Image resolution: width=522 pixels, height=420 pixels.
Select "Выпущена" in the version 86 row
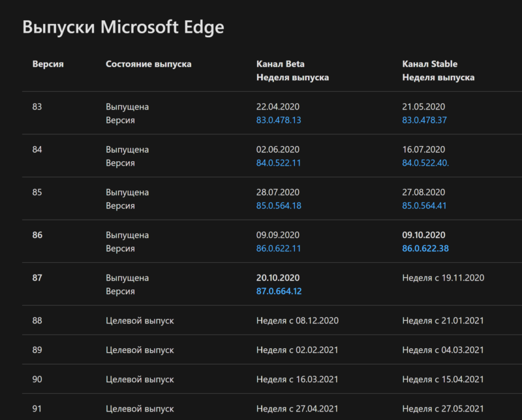click(127, 235)
